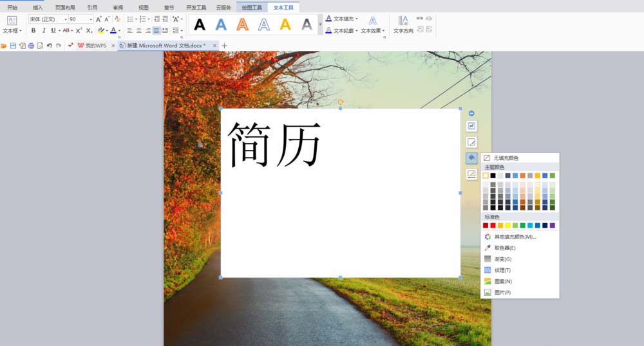Click the save icon in the quick access bar
The image size is (644, 346).
13,46
